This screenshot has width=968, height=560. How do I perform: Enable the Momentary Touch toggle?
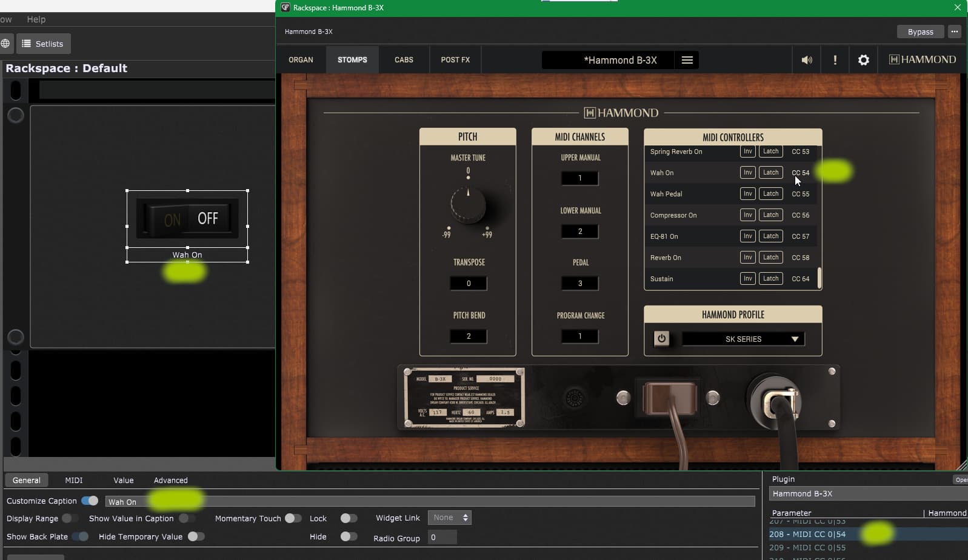[x=293, y=518]
